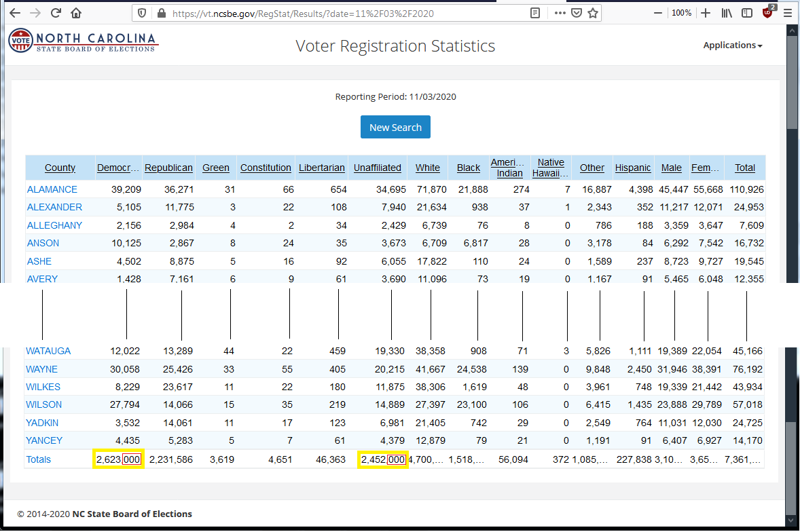
Task: Open the WILSON county link
Action: (x=44, y=404)
